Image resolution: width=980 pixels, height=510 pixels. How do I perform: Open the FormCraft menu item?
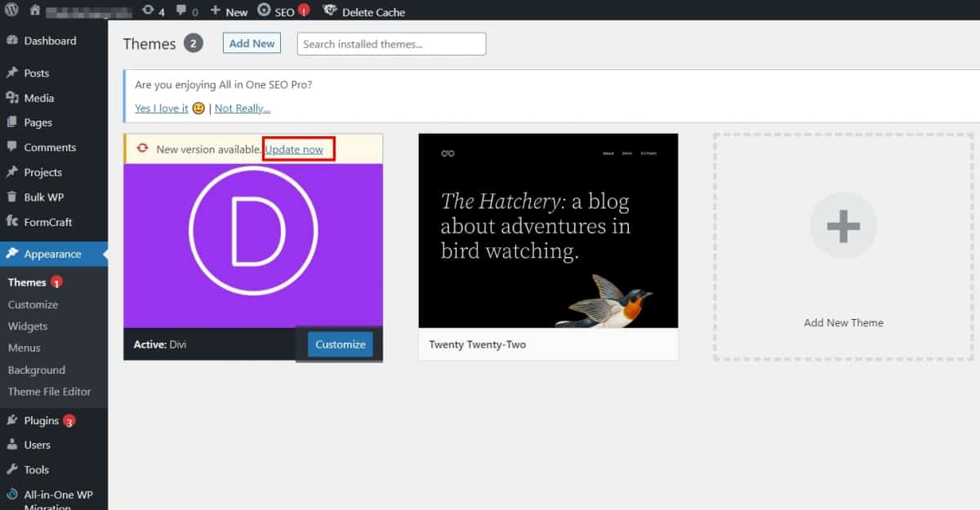tap(48, 222)
